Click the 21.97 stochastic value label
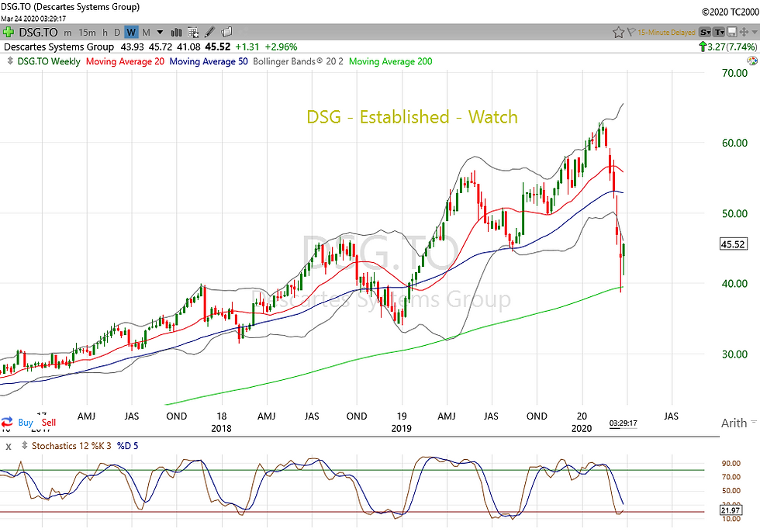The height and width of the screenshot is (532, 760). 731,510
